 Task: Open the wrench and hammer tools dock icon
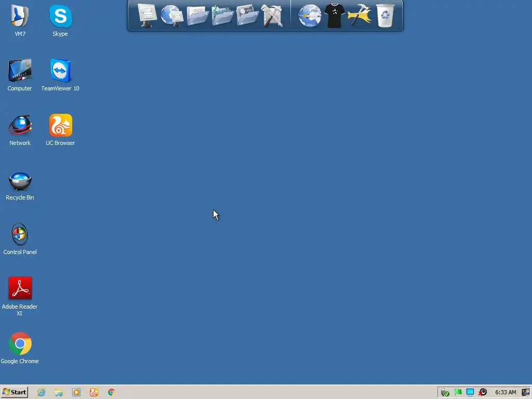(x=272, y=15)
